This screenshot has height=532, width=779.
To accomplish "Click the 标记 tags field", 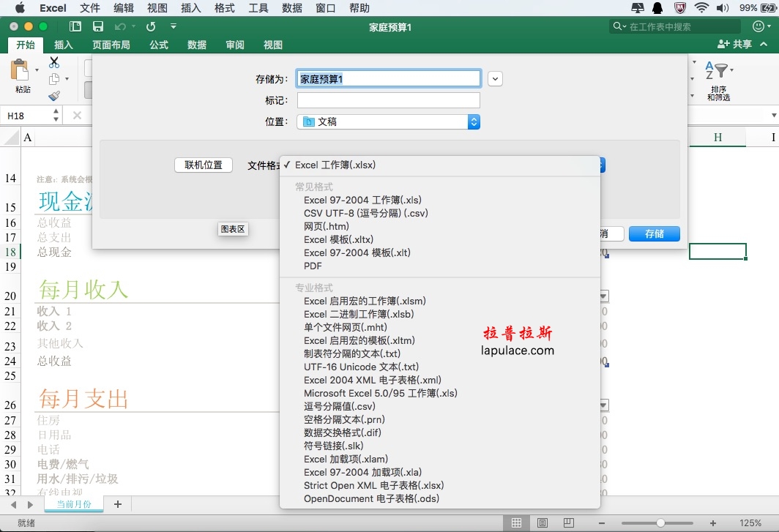I will pyautogui.click(x=389, y=100).
